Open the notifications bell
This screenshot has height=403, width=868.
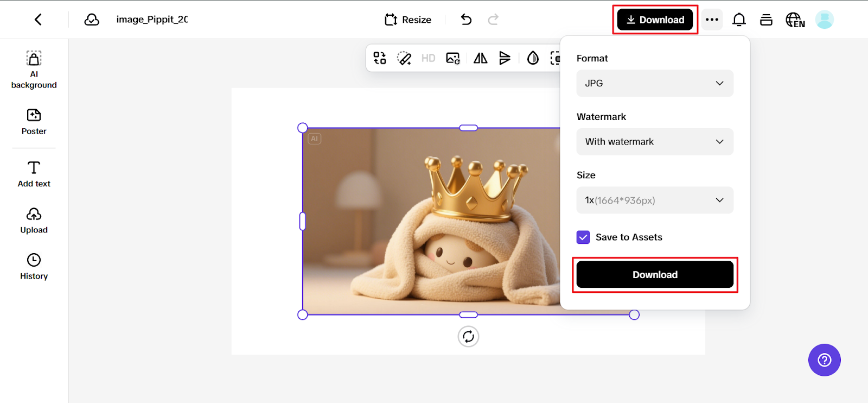click(739, 20)
